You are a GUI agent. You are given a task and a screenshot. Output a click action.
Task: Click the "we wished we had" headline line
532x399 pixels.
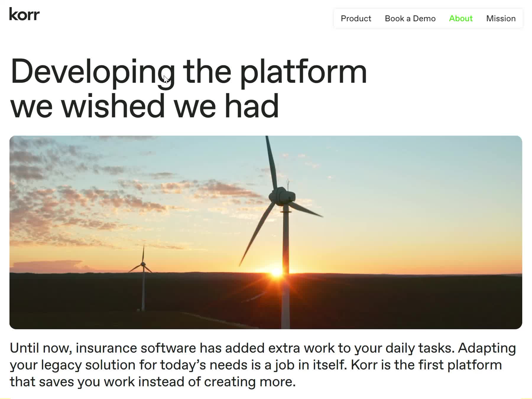tap(144, 106)
